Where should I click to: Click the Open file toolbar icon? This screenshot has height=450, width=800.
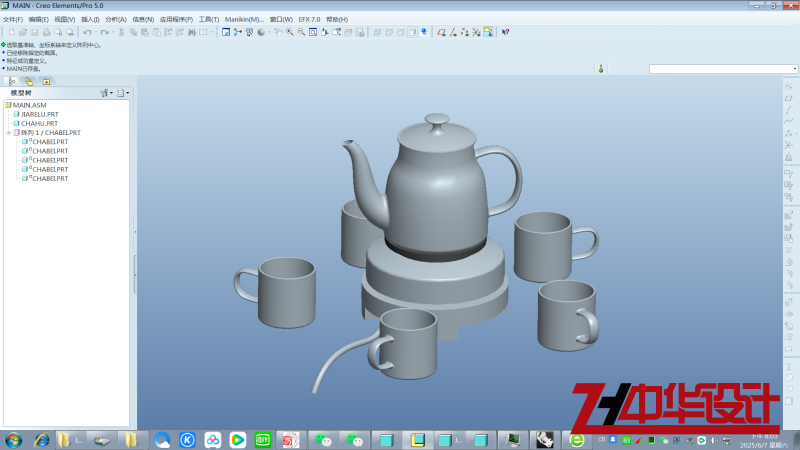tap(23, 32)
